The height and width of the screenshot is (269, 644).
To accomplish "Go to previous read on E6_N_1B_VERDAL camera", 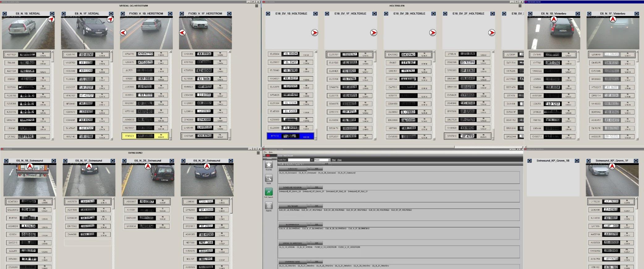I will [x=5, y=14].
